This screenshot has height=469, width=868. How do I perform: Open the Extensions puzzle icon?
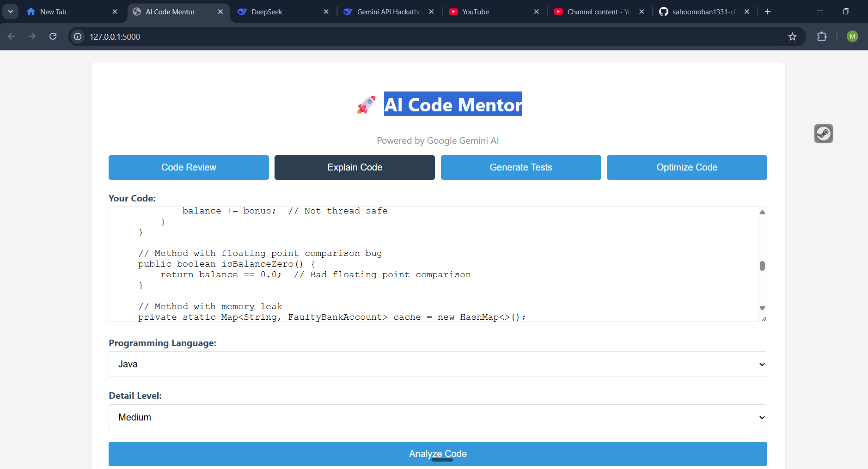[x=822, y=37]
